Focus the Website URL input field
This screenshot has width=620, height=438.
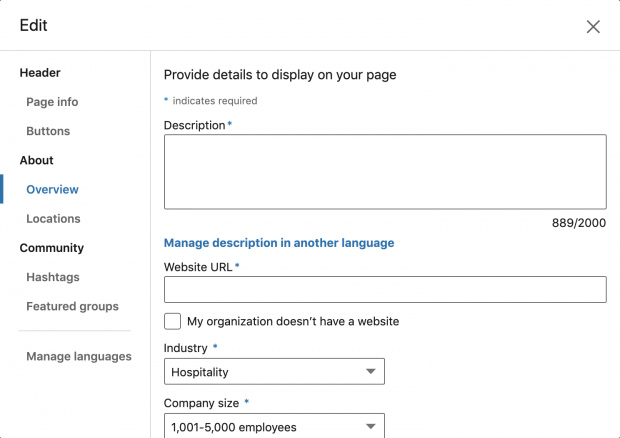[384, 289]
